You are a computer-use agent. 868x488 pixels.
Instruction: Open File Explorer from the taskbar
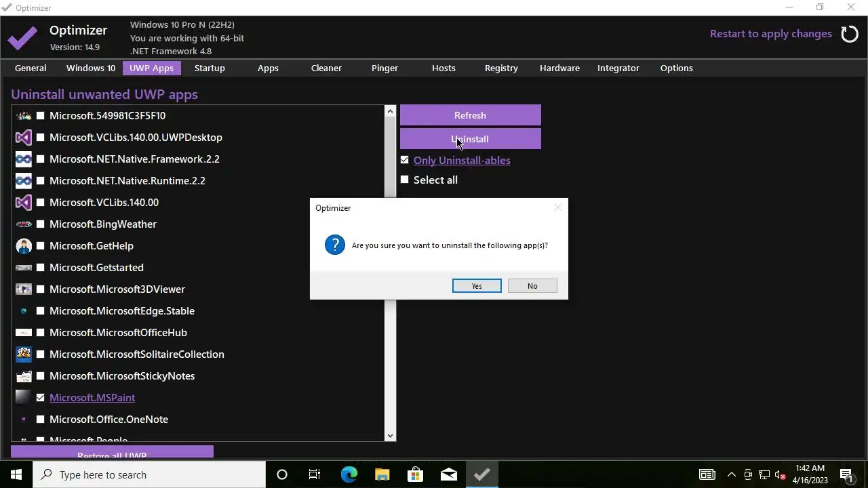point(382,474)
